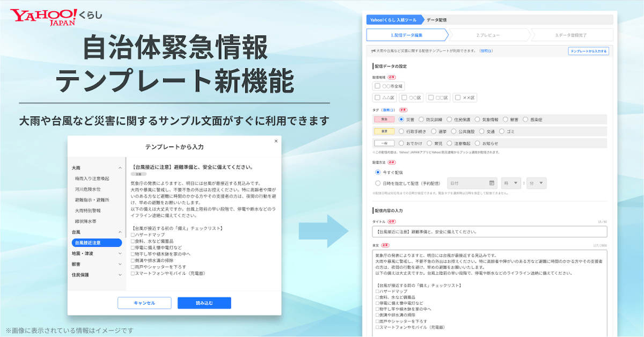Image resolution: width=644 pixels, height=337 pixels.
Task: Switch to the 2.プレビュー step tab
Action: [x=489, y=34]
